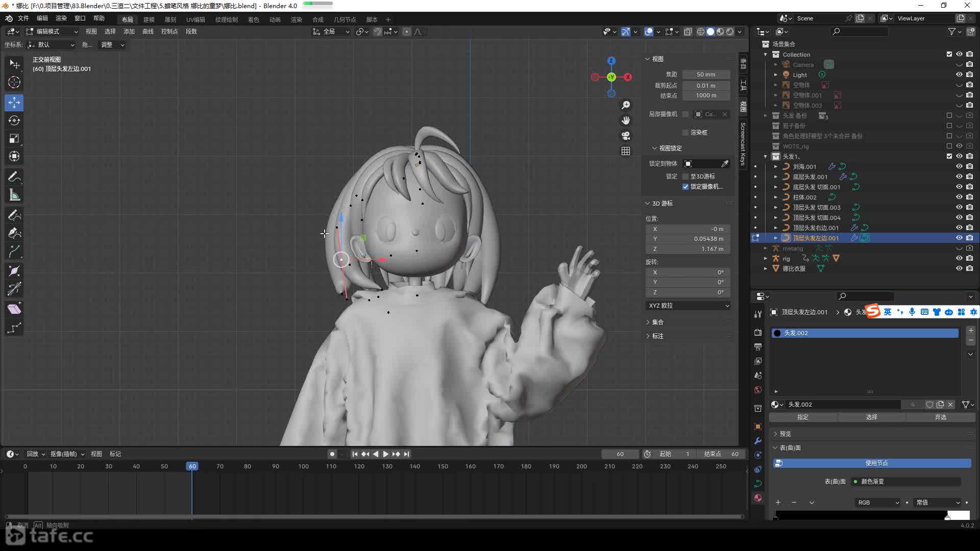Select the Transform tool

tap(14, 156)
